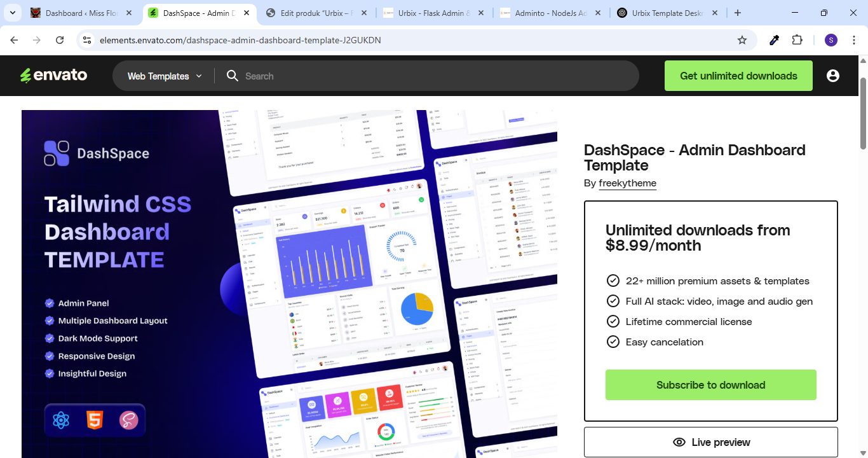This screenshot has width=868, height=458.
Task: Click the Sass icon in the preview banner
Action: pyautogui.click(x=129, y=420)
